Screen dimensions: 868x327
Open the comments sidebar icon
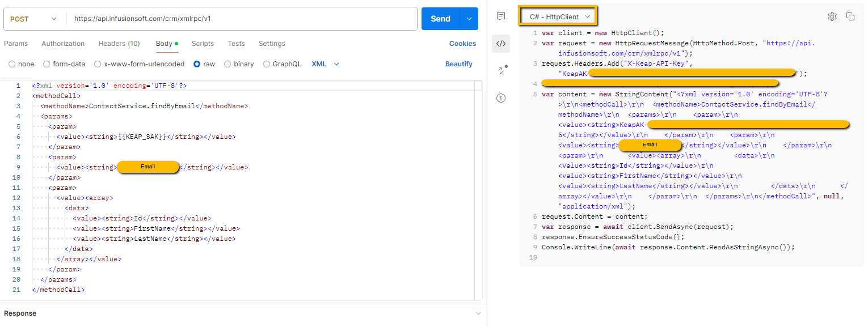[501, 16]
